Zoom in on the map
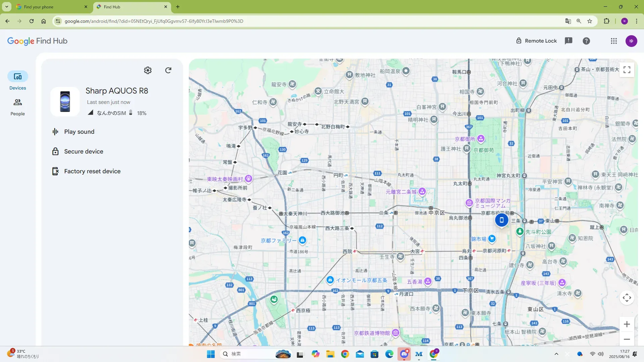The image size is (644, 362). pos(627,324)
